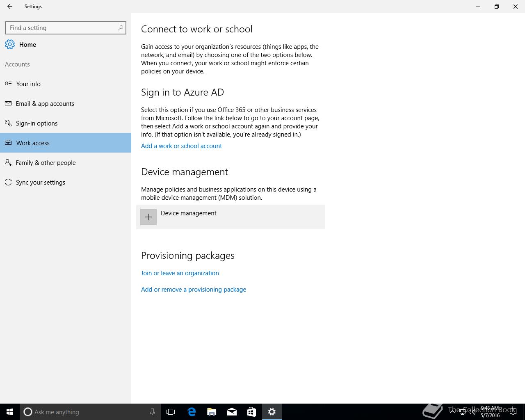Click the Cortana microphone icon
The height and width of the screenshot is (420, 525).
coord(152,412)
